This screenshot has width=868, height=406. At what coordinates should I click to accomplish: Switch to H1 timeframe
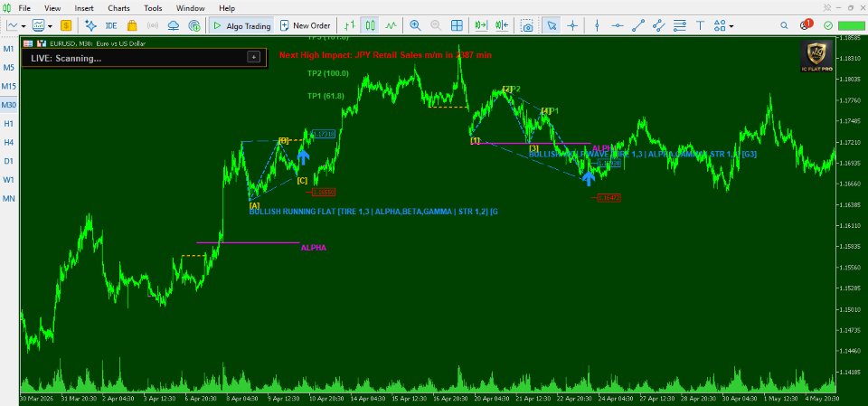coord(9,124)
